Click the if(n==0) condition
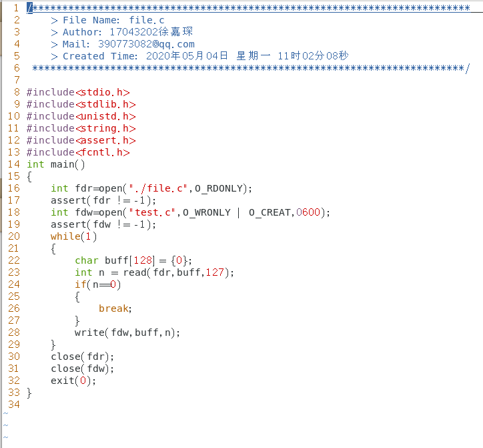This screenshot has height=448, width=483. [98, 284]
